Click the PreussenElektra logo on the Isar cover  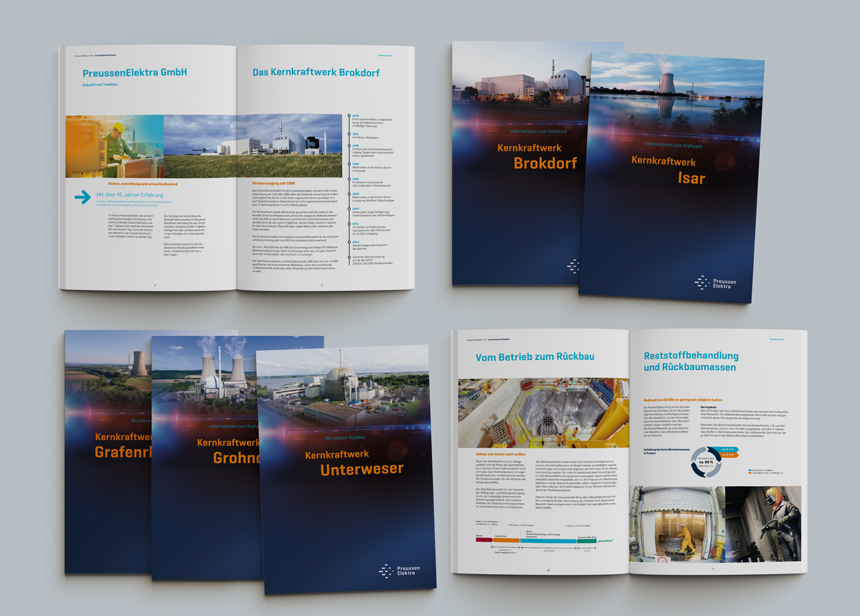point(715,283)
